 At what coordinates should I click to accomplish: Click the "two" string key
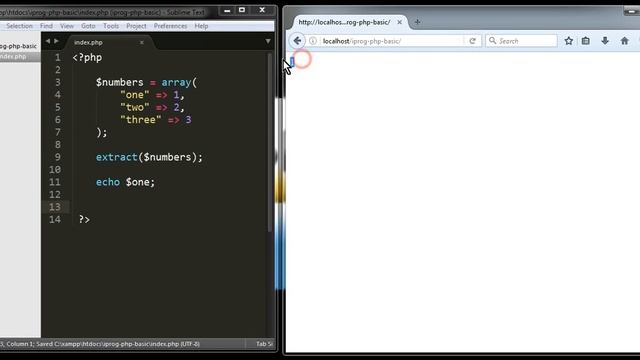coord(135,107)
